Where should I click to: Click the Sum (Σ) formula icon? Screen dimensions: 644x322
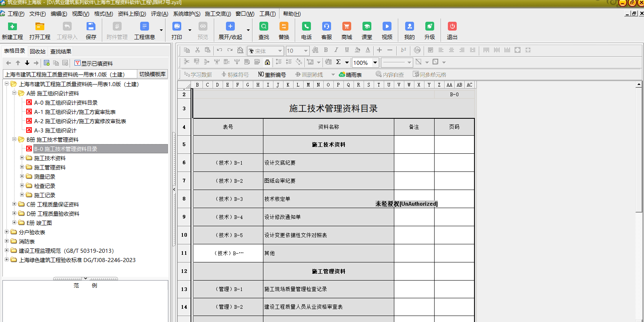338,62
